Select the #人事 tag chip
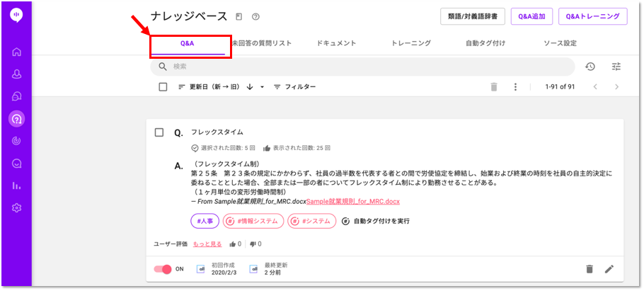 [x=205, y=221]
